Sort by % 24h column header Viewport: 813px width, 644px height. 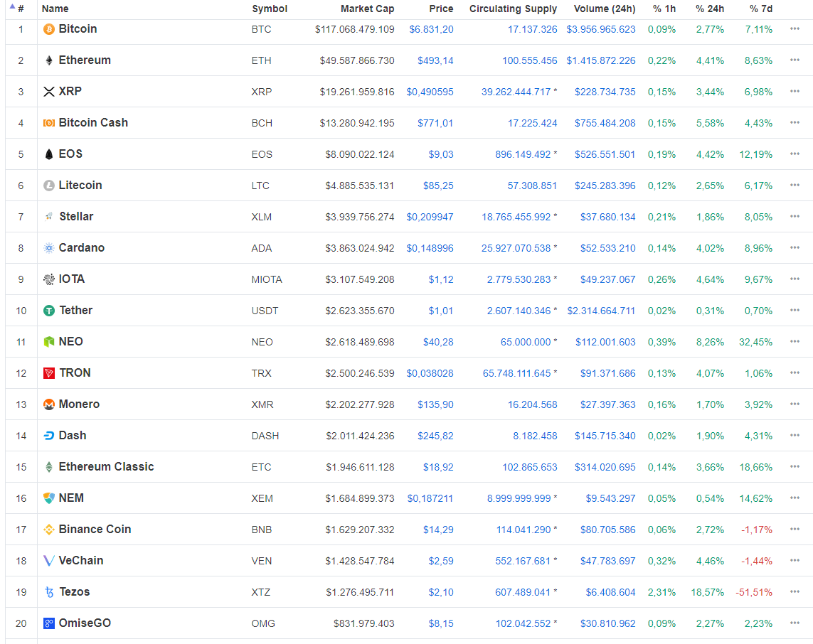pyautogui.click(x=710, y=9)
